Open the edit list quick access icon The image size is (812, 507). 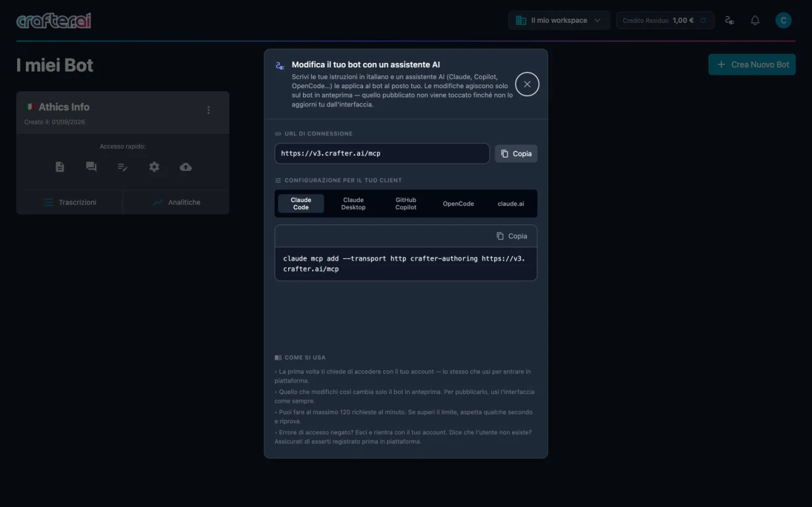pyautogui.click(x=123, y=167)
